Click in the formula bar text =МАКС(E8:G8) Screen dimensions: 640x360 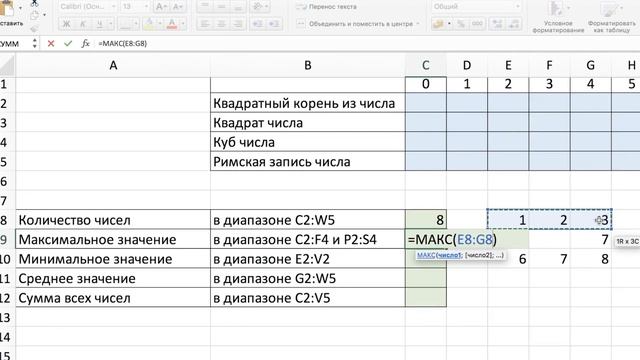[122, 43]
